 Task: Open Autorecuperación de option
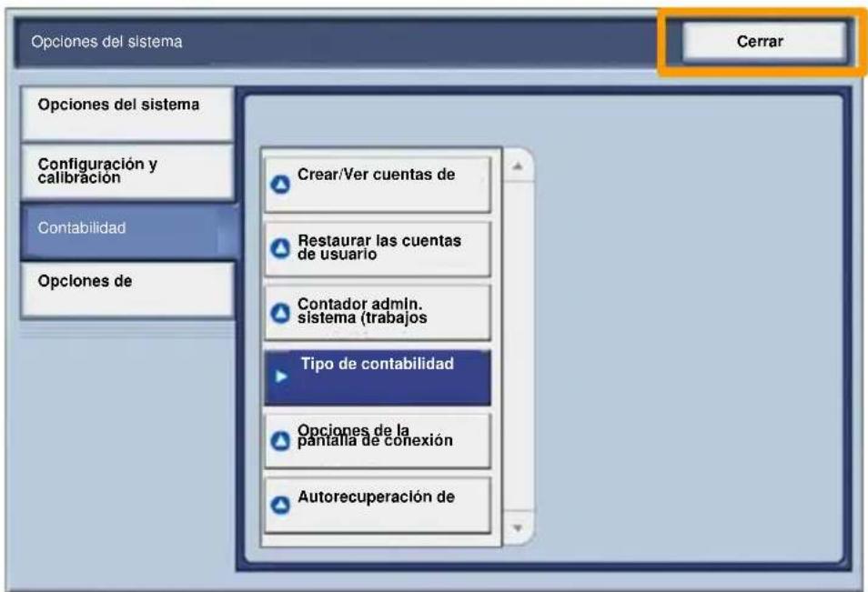tap(378, 505)
